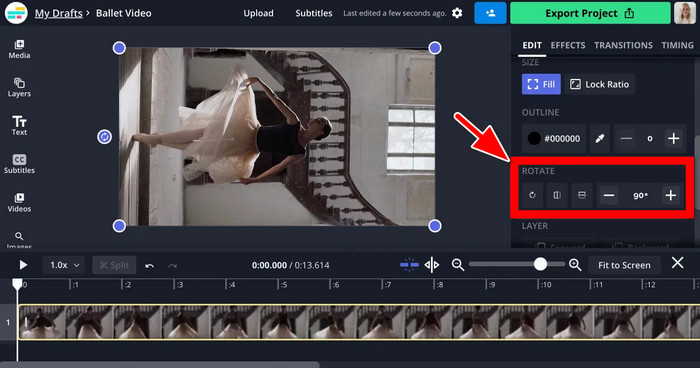Open the Images search tool
The image size is (700, 368).
[19, 240]
